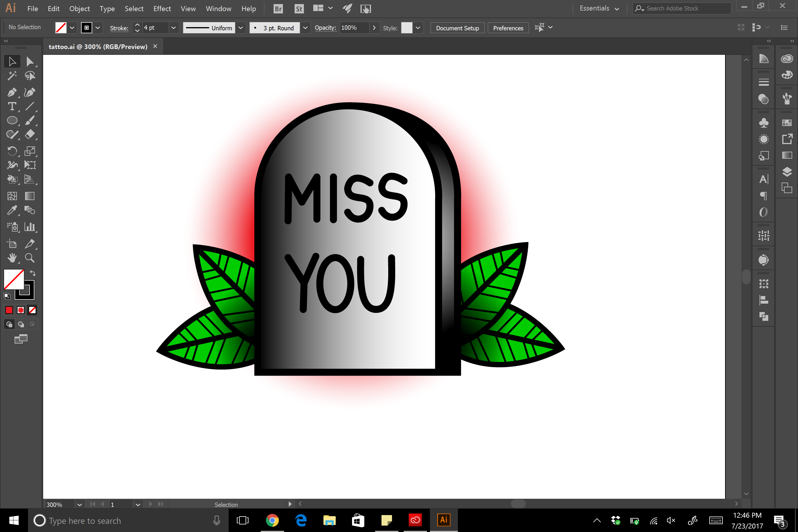Image resolution: width=798 pixels, height=532 pixels.
Task: Select the Direct Selection tool
Action: pyautogui.click(x=30, y=62)
